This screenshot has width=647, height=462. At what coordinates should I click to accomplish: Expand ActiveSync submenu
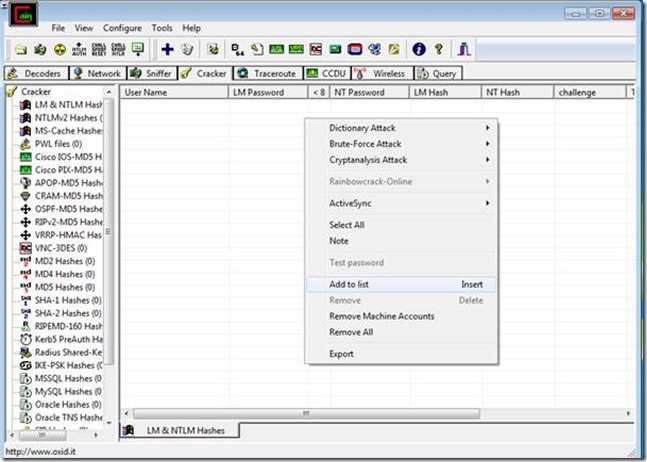[401, 203]
